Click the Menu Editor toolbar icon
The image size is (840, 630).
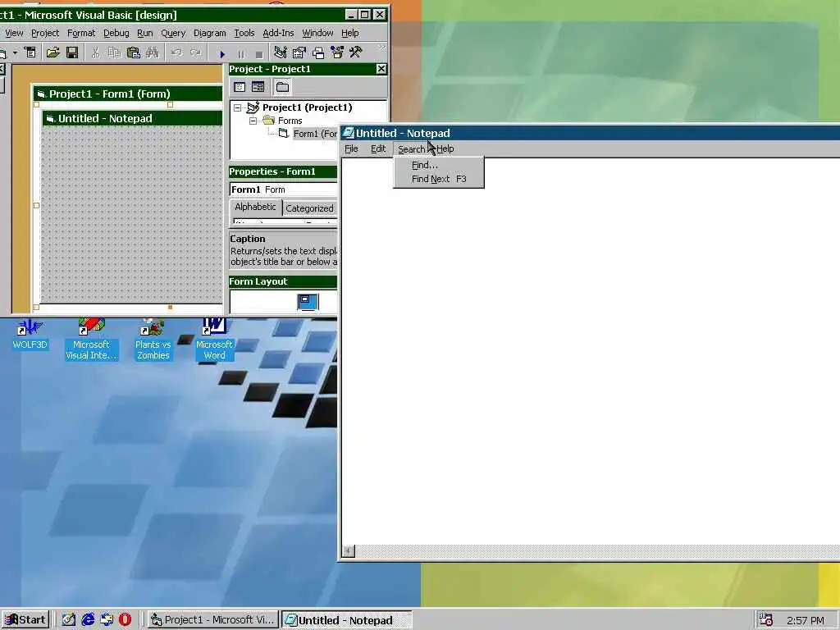[30, 52]
